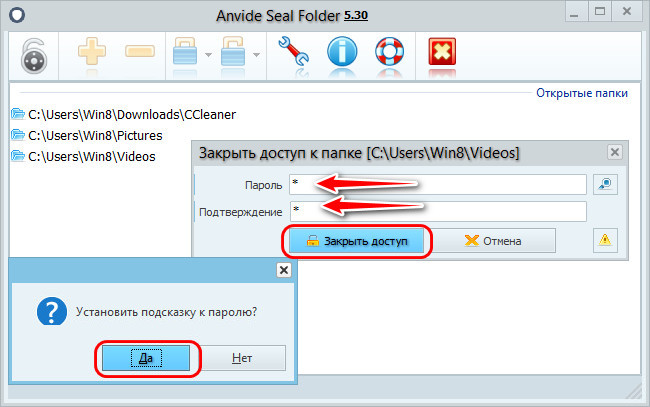This screenshot has width=650, height=407.
Task: Click the folder icon beside Videos path
Action: click(18, 155)
